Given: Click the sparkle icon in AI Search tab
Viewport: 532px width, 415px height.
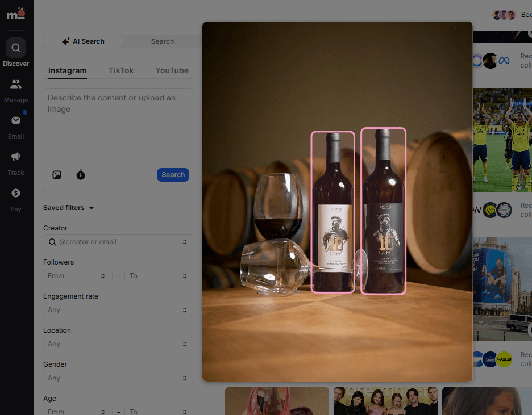Looking at the screenshot, I should 66,41.
